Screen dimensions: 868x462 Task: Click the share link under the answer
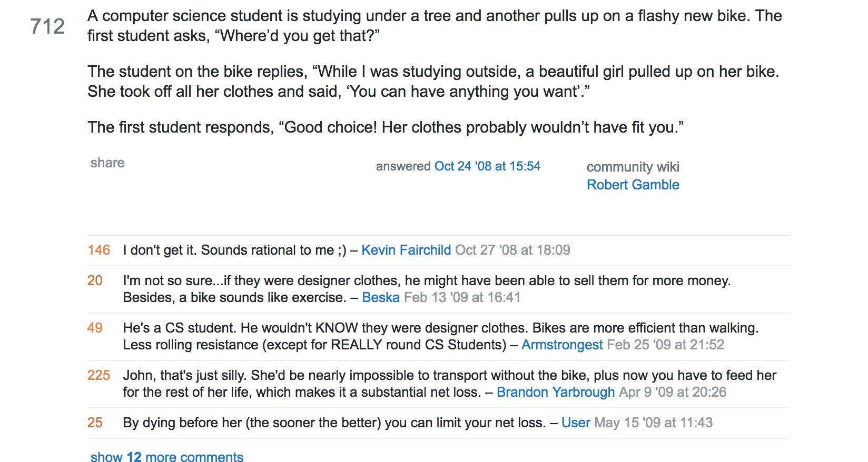(107, 163)
